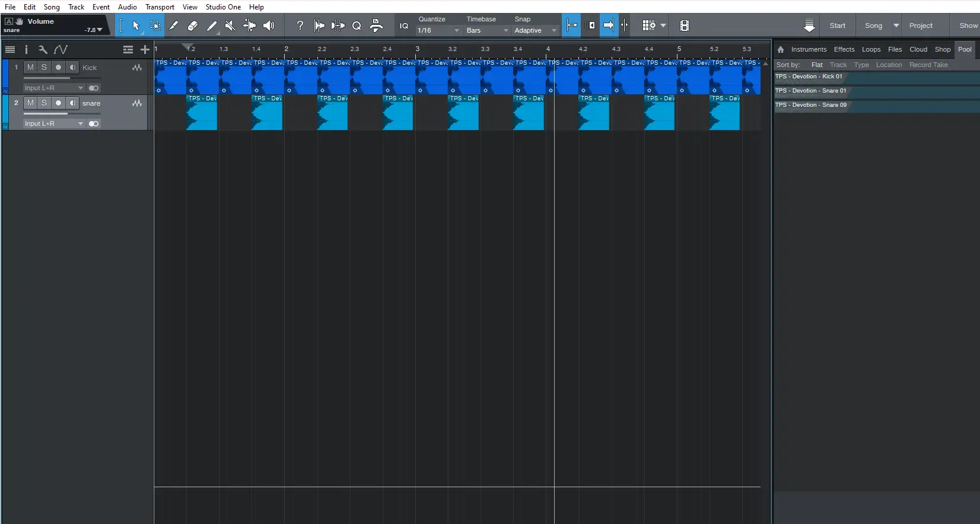
Task: Click the Project button
Action: coord(920,26)
